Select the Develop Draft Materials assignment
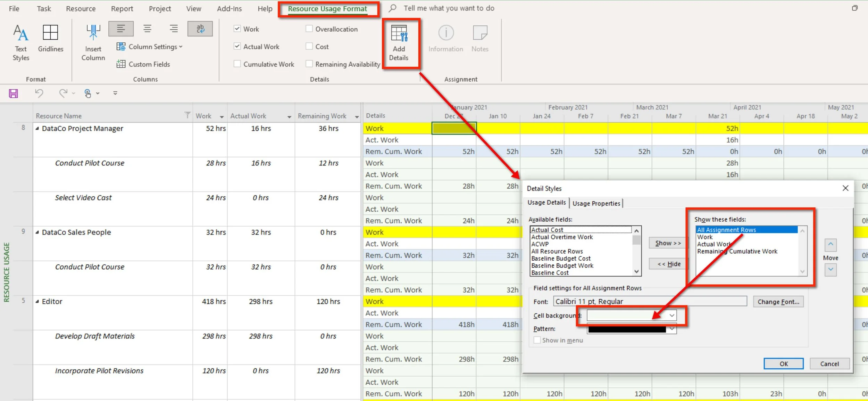868x401 pixels. coord(94,336)
